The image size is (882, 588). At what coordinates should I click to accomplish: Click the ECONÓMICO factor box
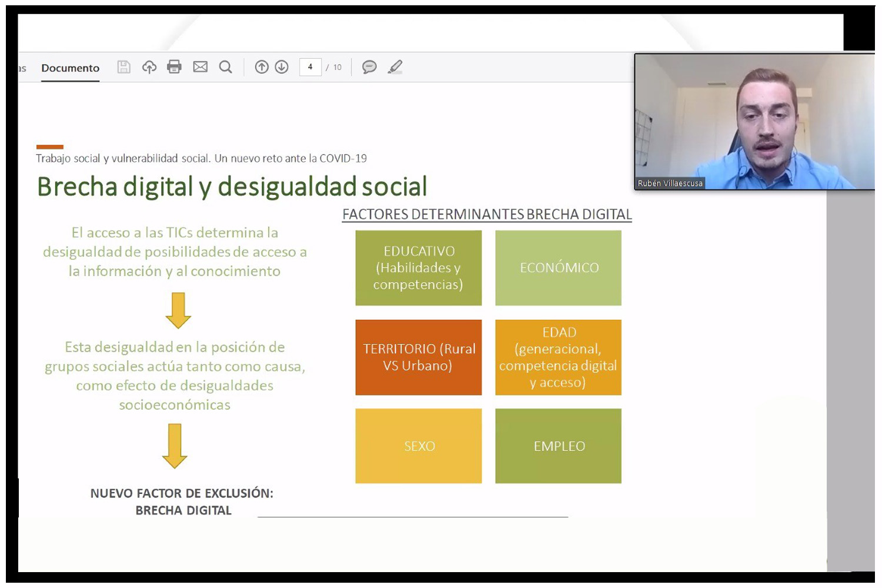click(558, 268)
